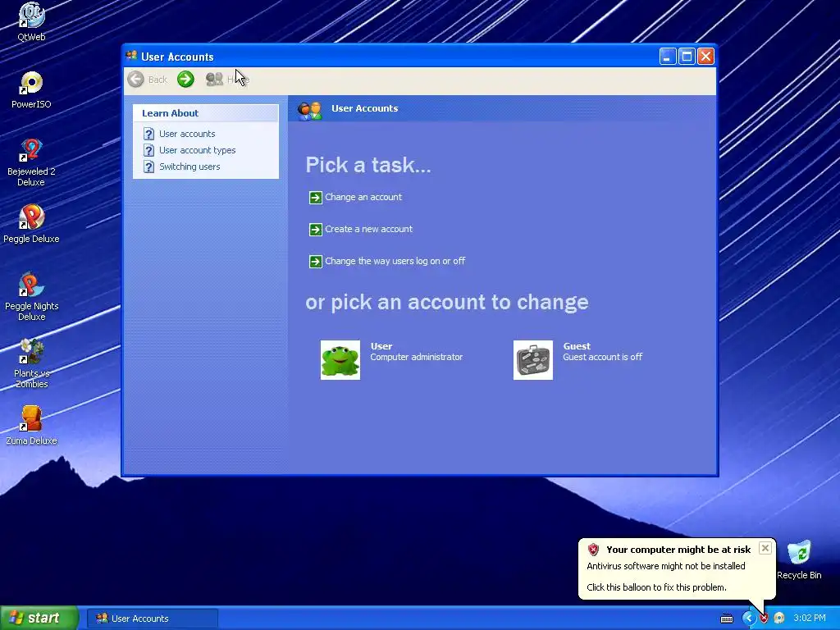Viewport: 840px width, 630px height.
Task: Open the Create a new account task
Action: point(368,230)
